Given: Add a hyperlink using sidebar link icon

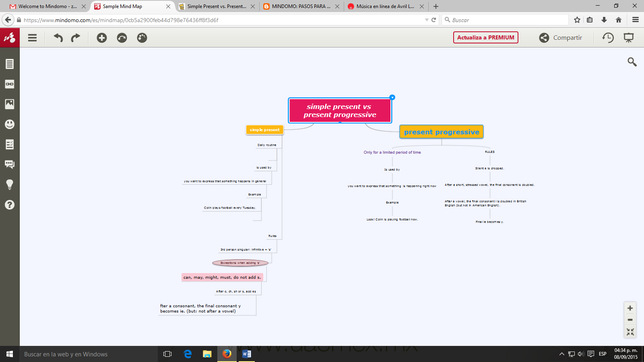Looking at the screenshot, I should 10,84.
